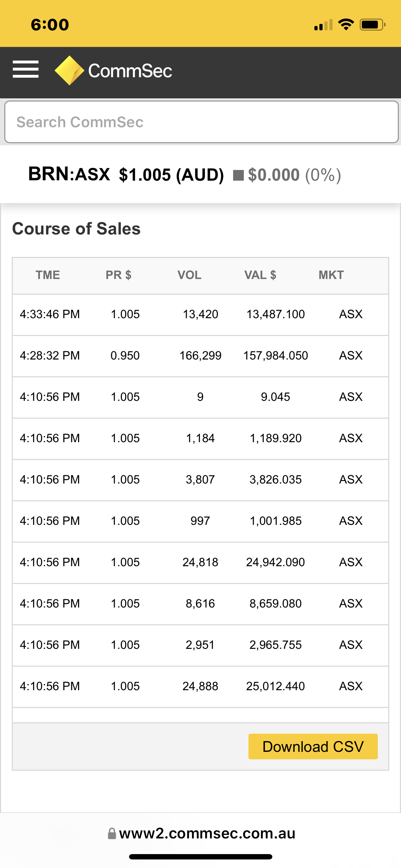Tap the VOL column header
401x868 pixels.
[x=190, y=275]
